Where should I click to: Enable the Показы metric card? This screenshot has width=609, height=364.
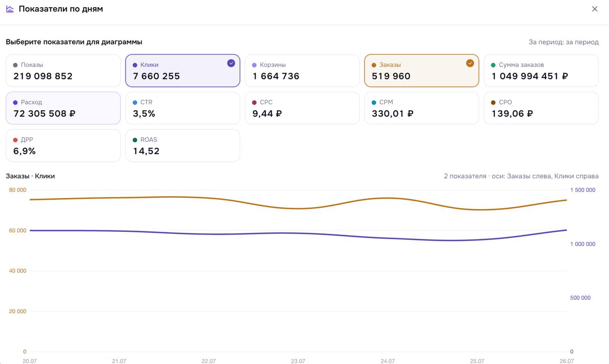63,71
